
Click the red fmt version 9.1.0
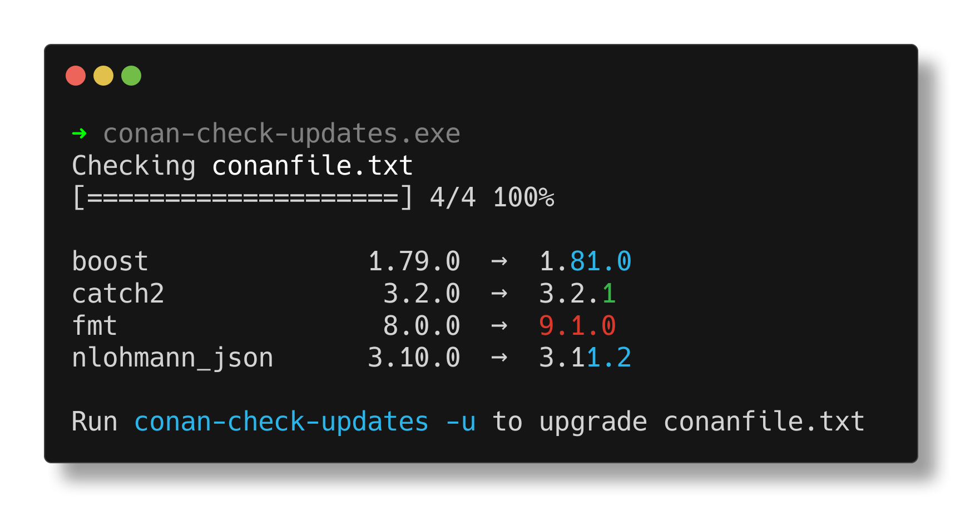click(x=577, y=326)
